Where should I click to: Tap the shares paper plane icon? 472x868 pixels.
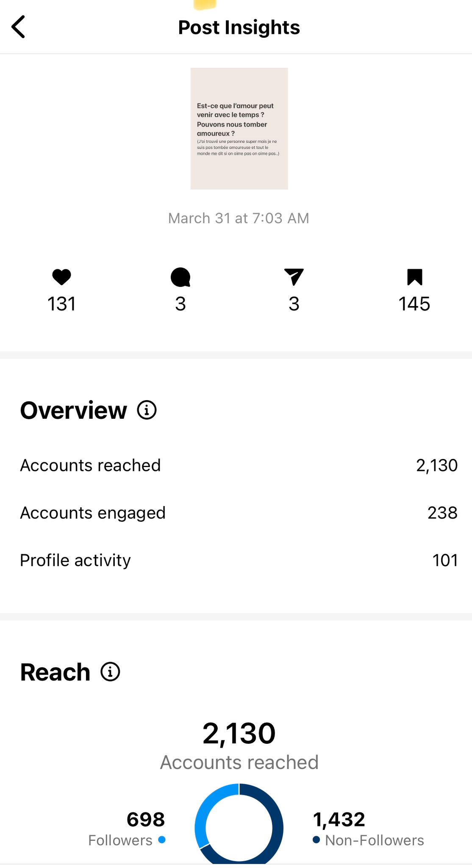pyautogui.click(x=294, y=277)
